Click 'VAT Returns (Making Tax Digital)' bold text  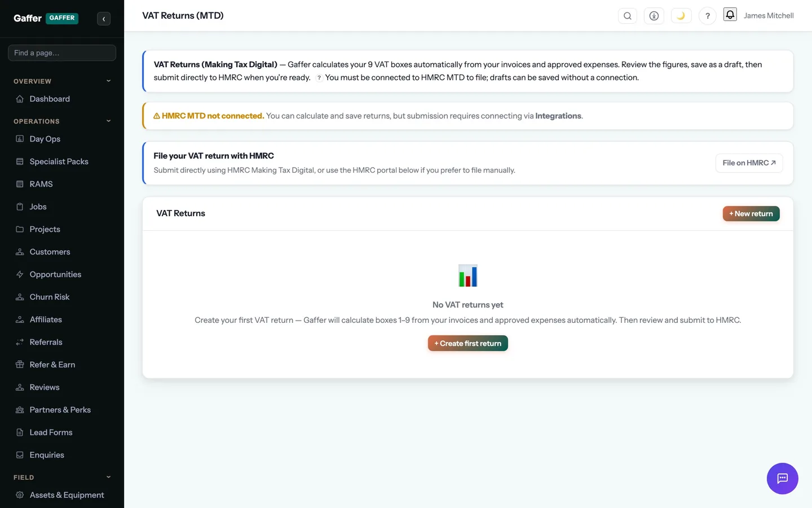point(215,64)
